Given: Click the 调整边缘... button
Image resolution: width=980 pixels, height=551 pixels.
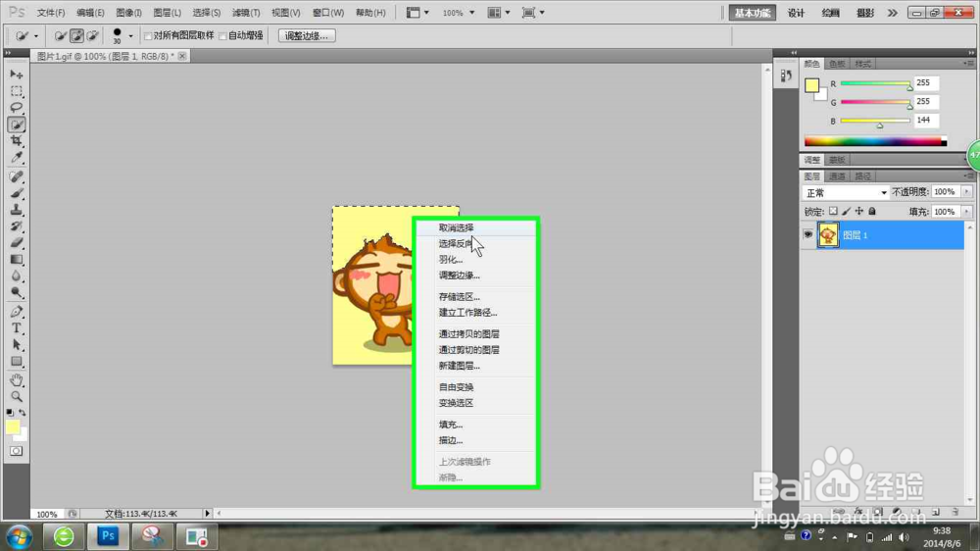Looking at the screenshot, I should click(306, 36).
